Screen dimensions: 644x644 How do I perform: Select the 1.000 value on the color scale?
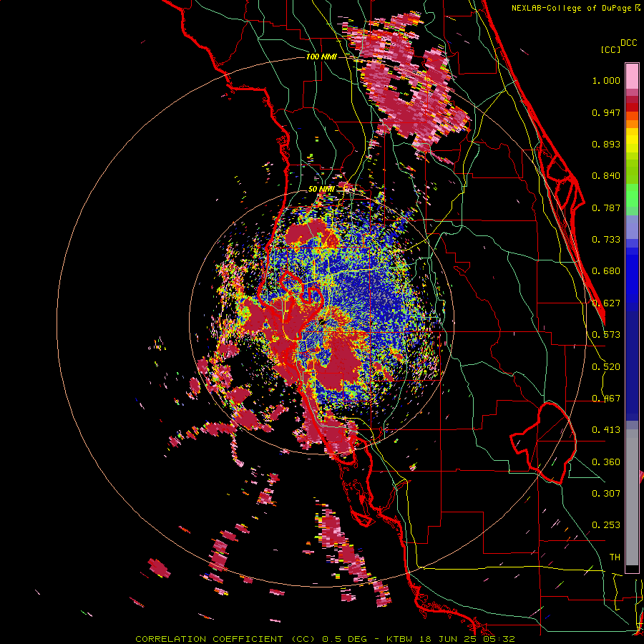pos(606,80)
